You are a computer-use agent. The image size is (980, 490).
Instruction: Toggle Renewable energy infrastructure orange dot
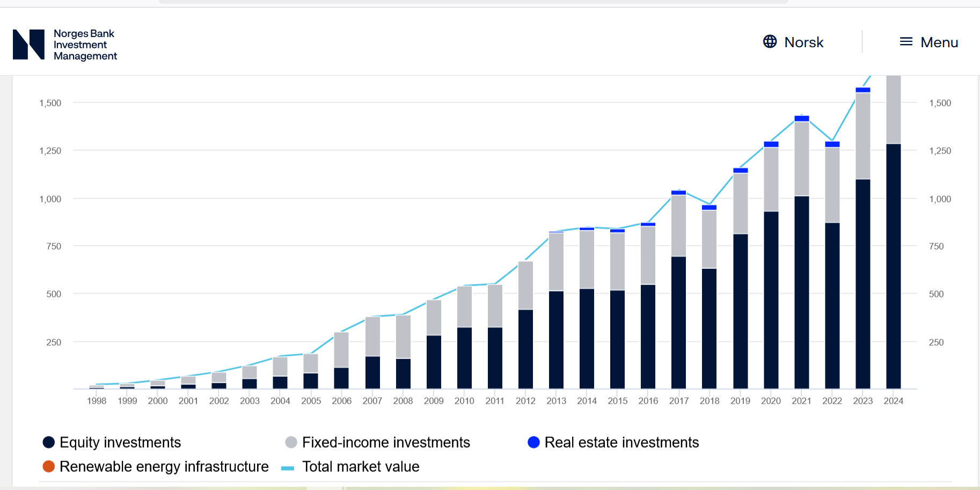coord(49,466)
